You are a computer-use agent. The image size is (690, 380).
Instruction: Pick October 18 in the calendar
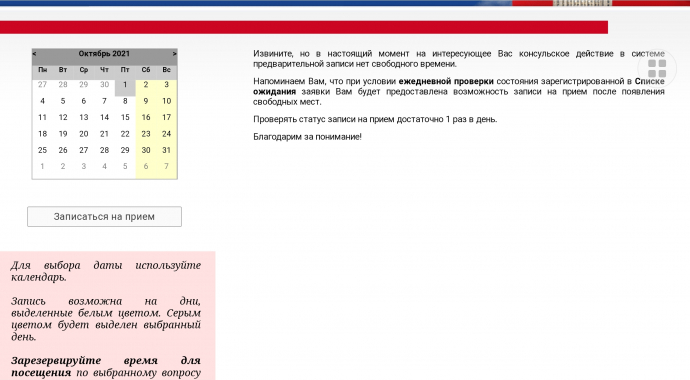[42, 134]
